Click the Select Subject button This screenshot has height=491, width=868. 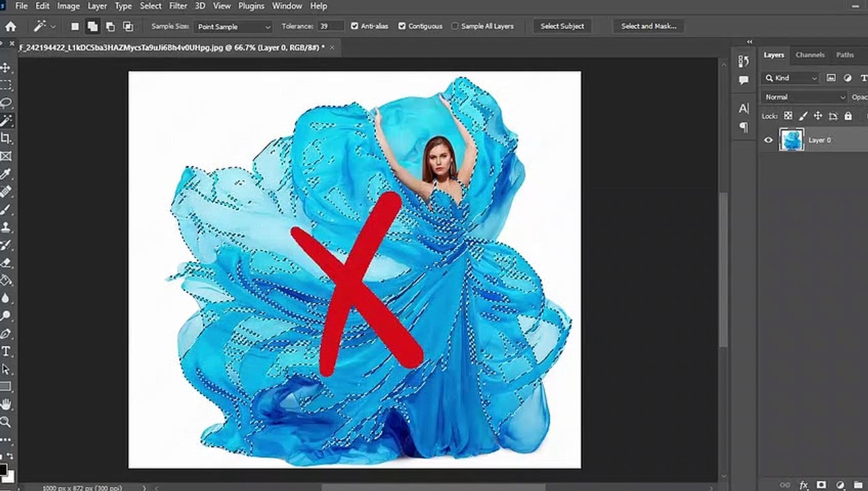pos(562,27)
